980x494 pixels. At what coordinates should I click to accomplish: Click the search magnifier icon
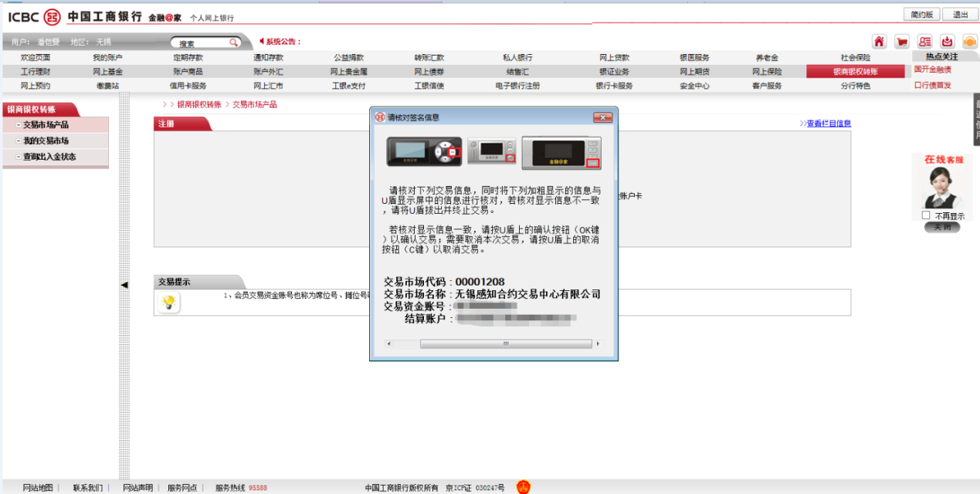[233, 43]
